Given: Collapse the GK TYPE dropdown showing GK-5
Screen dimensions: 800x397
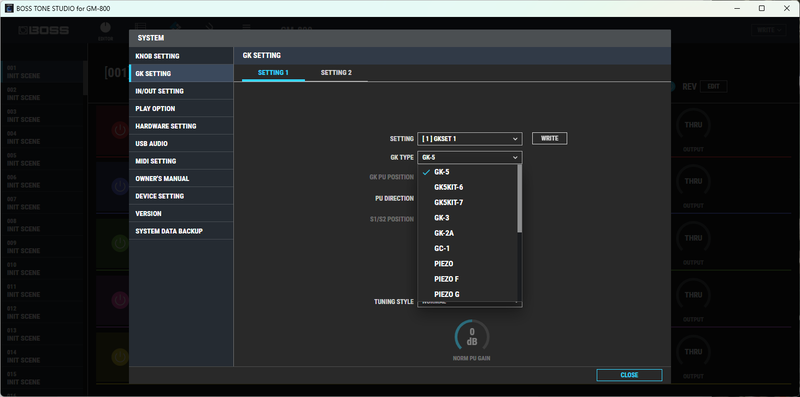Looking at the screenshot, I should (x=469, y=158).
